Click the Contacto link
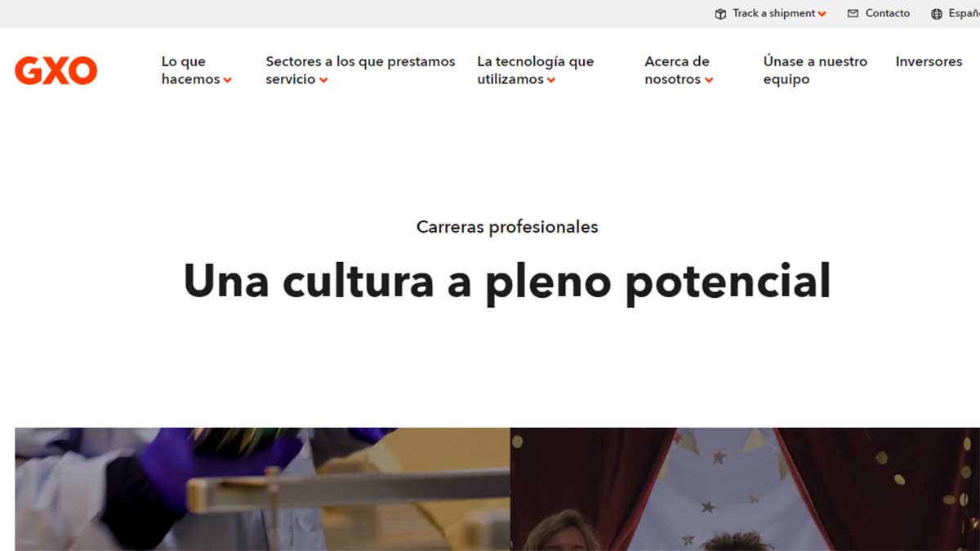 coord(887,13)
